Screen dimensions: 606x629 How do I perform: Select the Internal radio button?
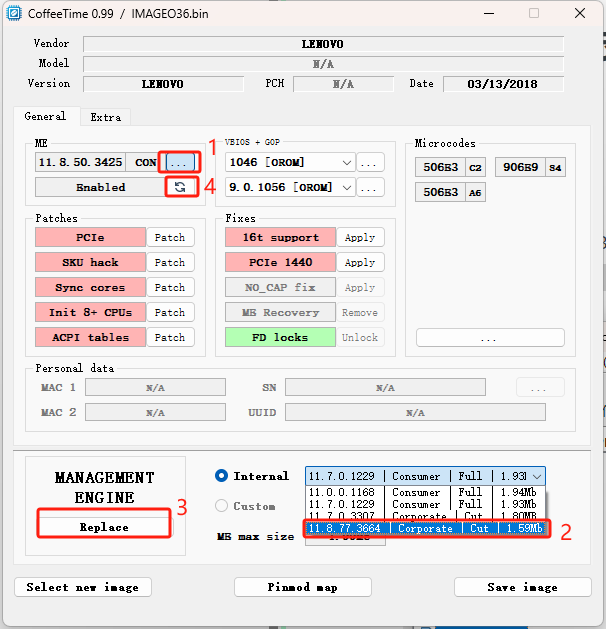point(223,476)
